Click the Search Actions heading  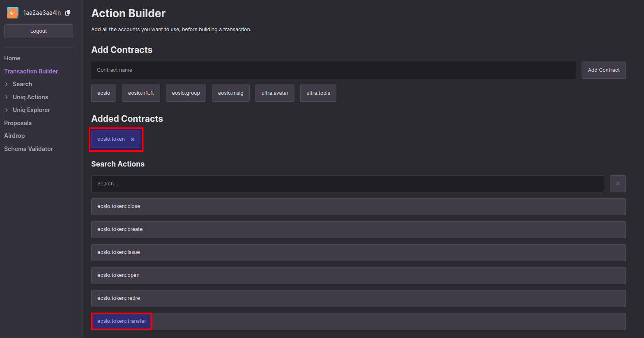coord(118,164)
